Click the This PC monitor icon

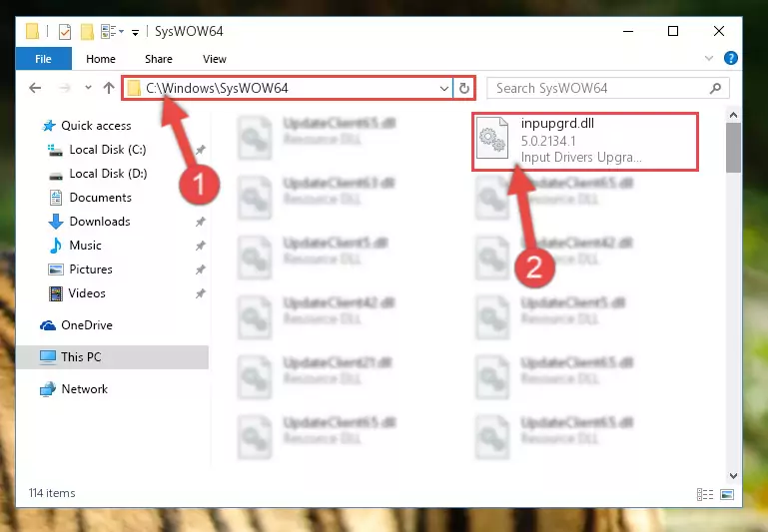pyautogui.click(x=48, y=357)
